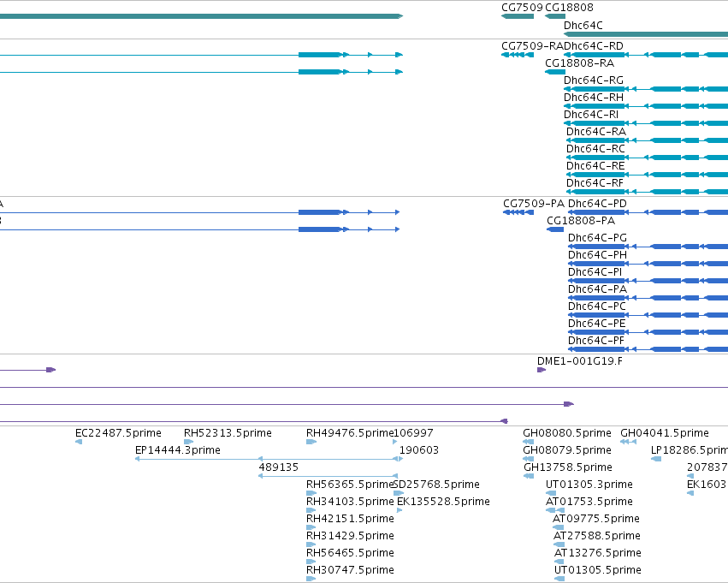
Task: Select transcript Dhc64C-RG label
Action: pyautogui.click(x=594, y=80)
